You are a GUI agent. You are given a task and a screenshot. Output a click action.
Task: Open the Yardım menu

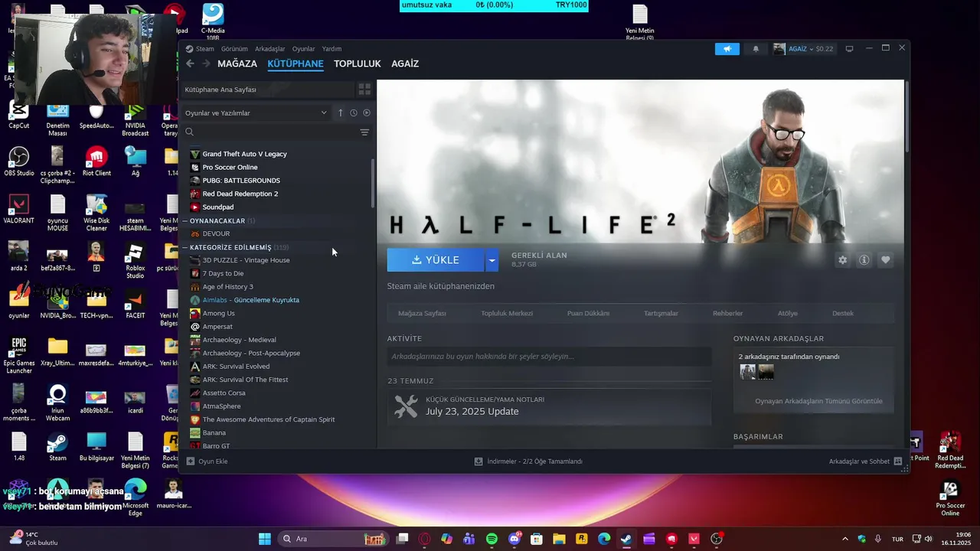click(x=332, y=49)
